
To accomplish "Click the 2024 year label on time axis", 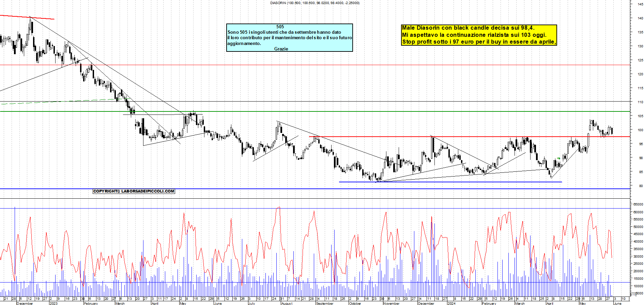I will click(451, 303).
